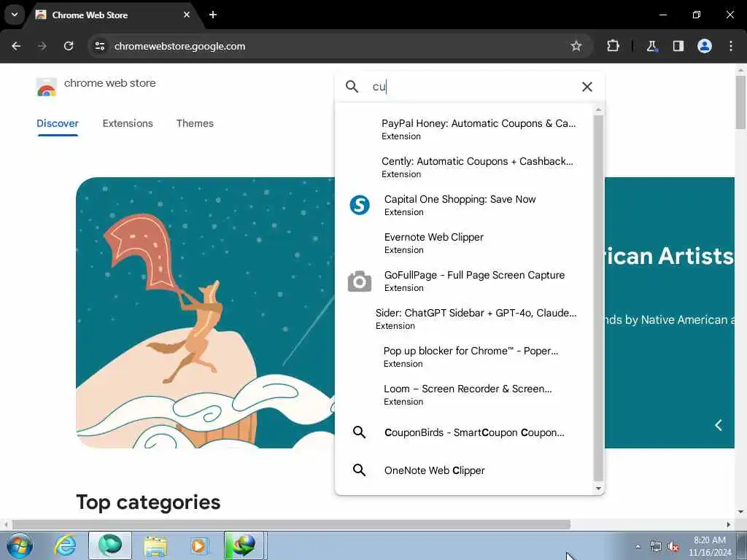Click the page vertical scrollbar thumb
Image resolution: width=747 pixels, height=560 pixels.
click(740, 102)
